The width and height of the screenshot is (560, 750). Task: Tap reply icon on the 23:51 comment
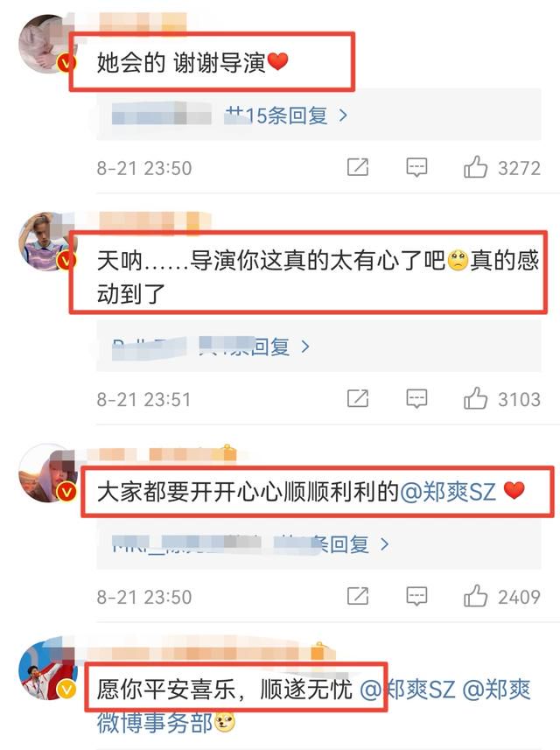pyautogui.click(x=416, y=398)
